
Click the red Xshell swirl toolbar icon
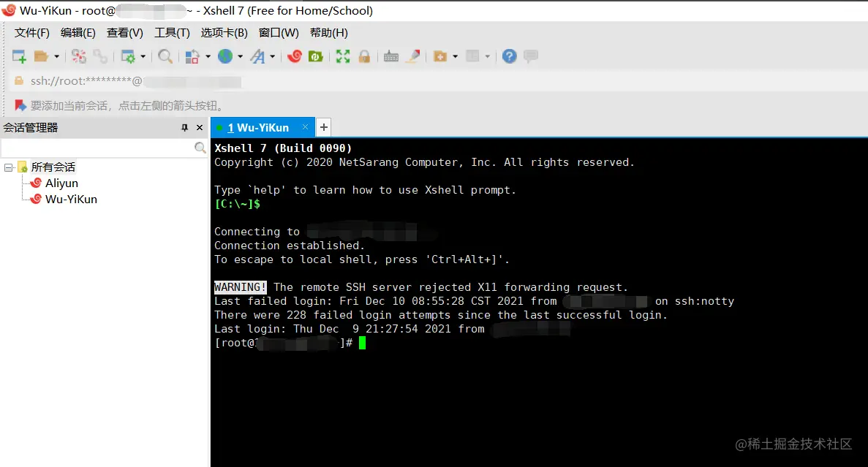point(295,56)
